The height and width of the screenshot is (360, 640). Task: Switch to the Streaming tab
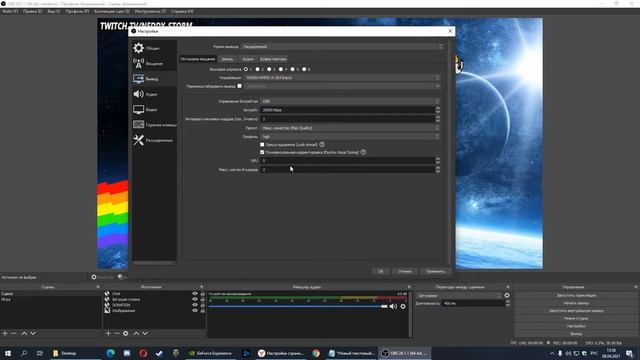(x=198, y=59)
